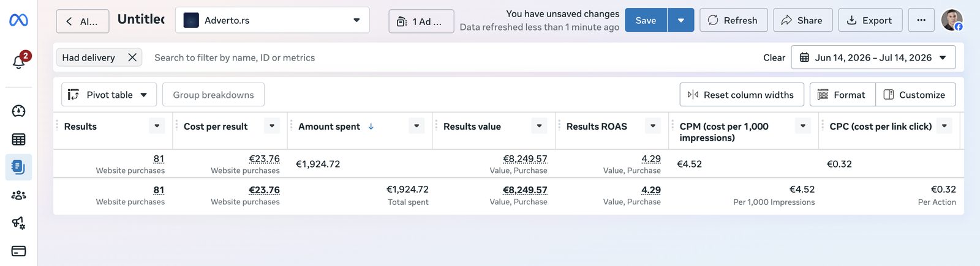The width and height of the screenshot is (980, 266).
Task: Open the user profile avatar
Action: tap(952, 20)
